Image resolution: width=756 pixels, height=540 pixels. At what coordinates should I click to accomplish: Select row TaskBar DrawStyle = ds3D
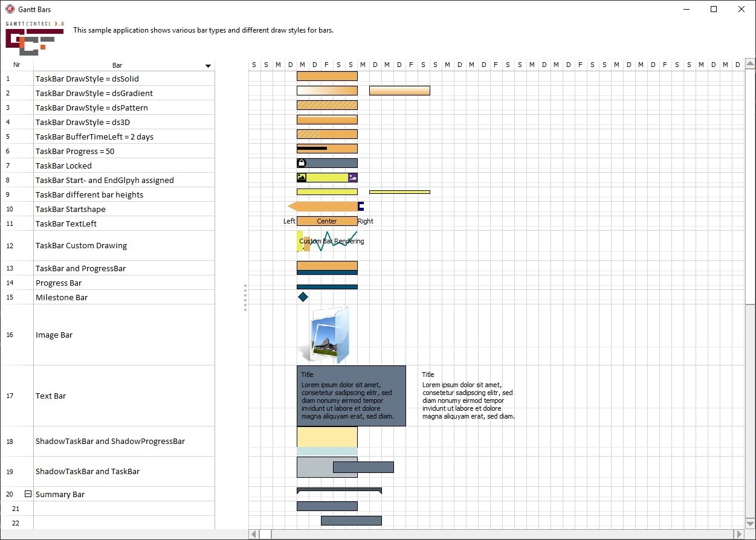pyautogui.click(x=108, y=122)
